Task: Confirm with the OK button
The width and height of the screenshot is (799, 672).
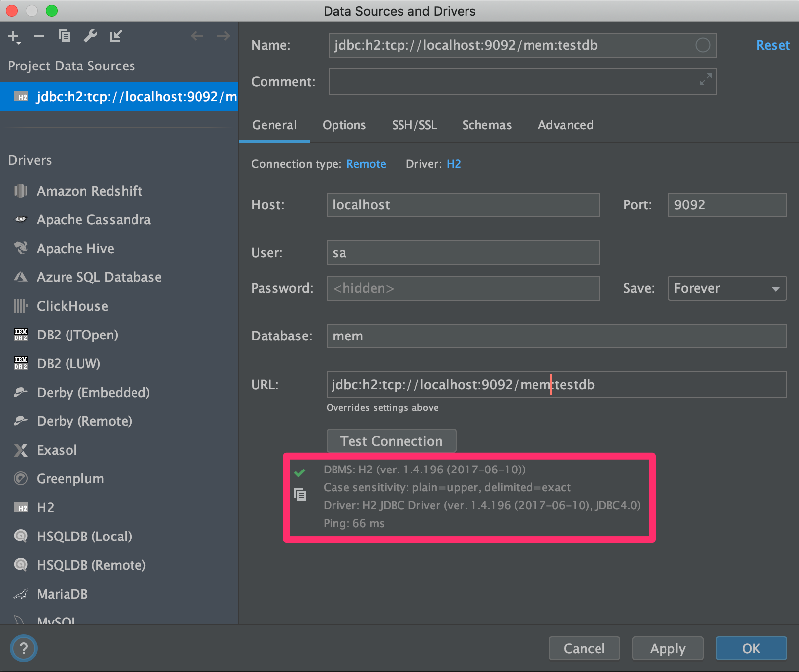Action: [x=751, y=648]
